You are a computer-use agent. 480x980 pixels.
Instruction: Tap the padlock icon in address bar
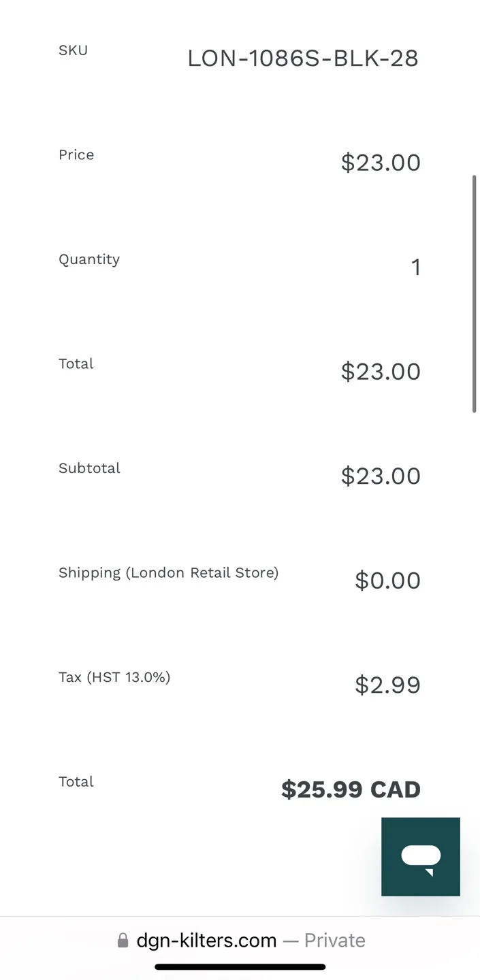pyautogui.click(x=123, y=941)
